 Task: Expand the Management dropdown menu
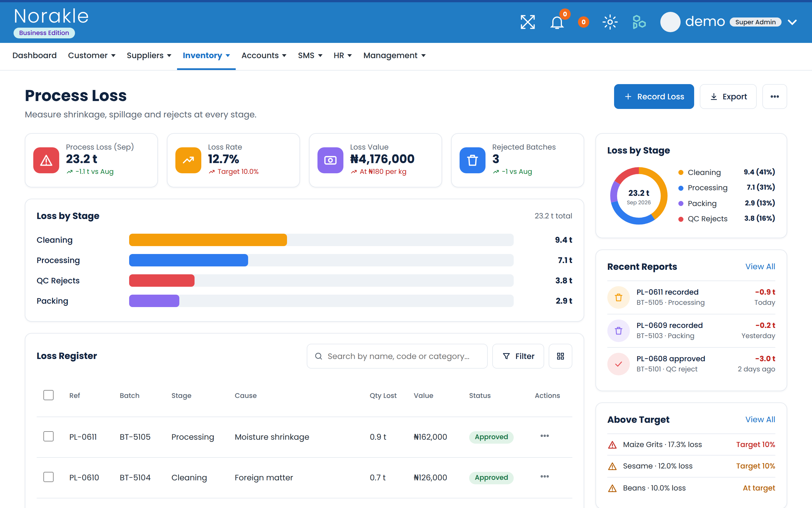(x=395, y=55)
